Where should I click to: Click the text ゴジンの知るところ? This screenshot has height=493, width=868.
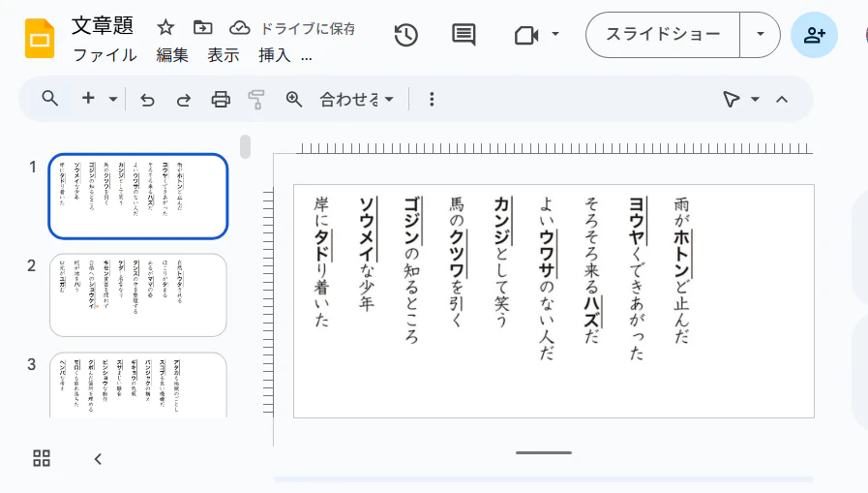tap(411, 270)
